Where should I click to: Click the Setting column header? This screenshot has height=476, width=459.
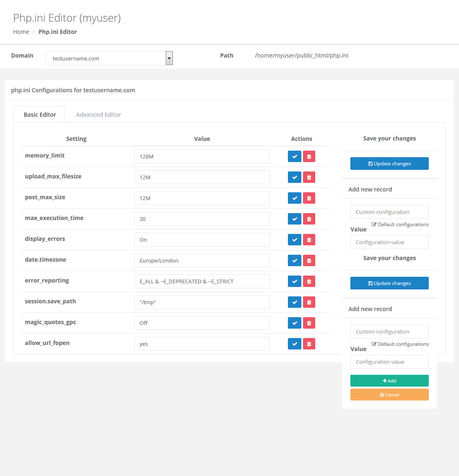76,139
